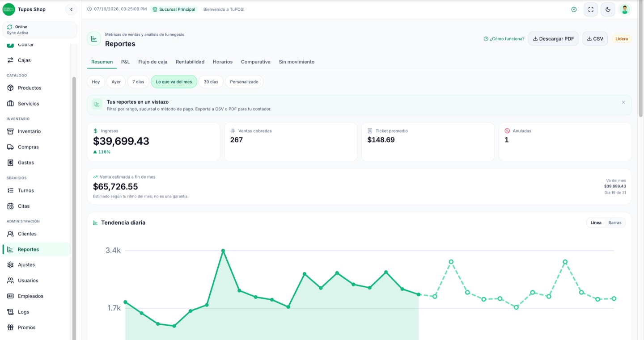The width and height of the screenshot is (644, 340).
Task: Dismiss the Tus reportes en un vistazo banner
Action: (623, 102)
